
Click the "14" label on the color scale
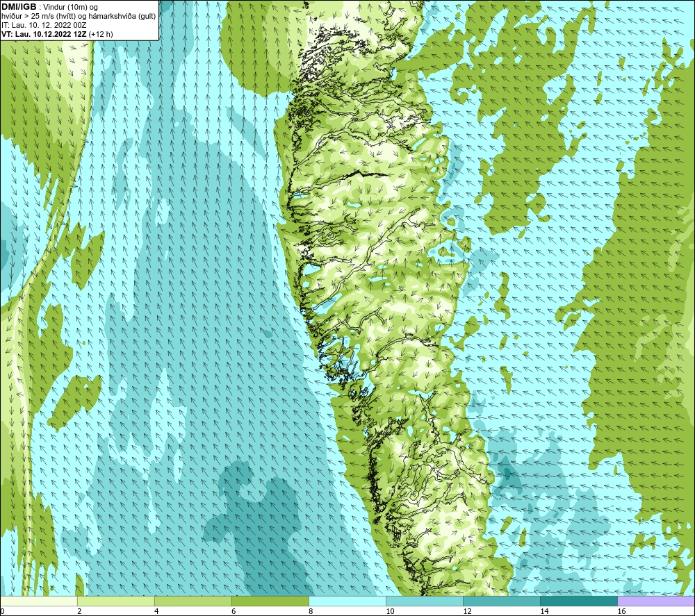pyautogui.click(x=544, y=612)
